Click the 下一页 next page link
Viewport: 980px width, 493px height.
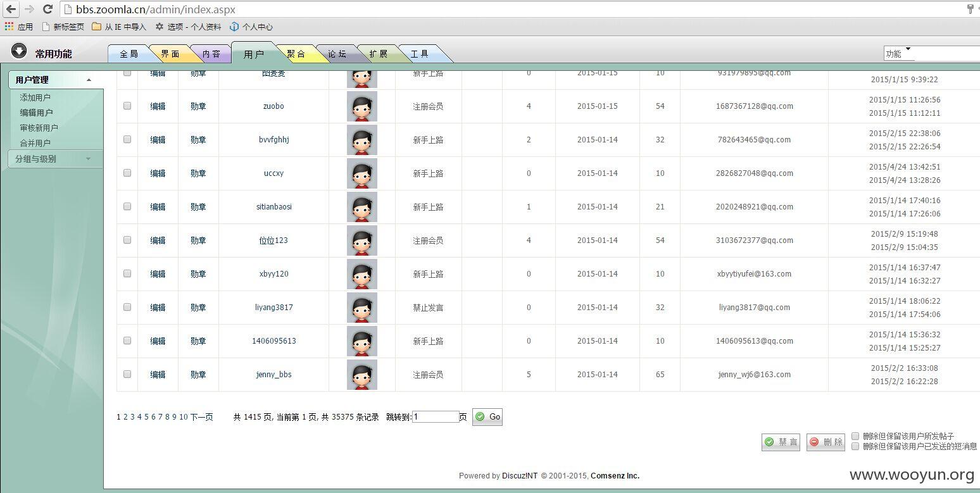click(201, 417)
